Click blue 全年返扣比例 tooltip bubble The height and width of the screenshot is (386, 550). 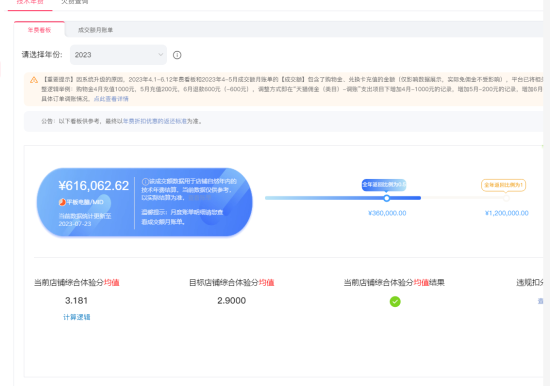(384, 185)
